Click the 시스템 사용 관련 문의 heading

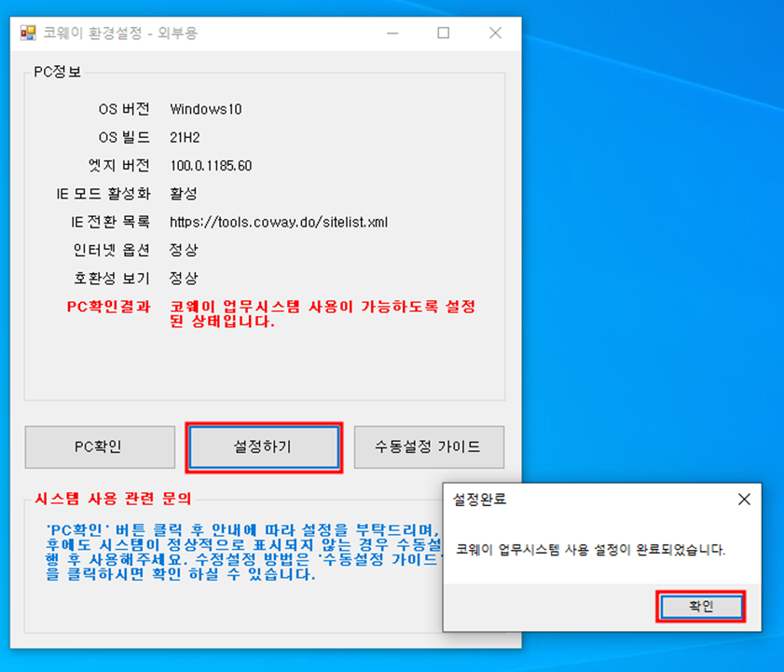[113, 499]
